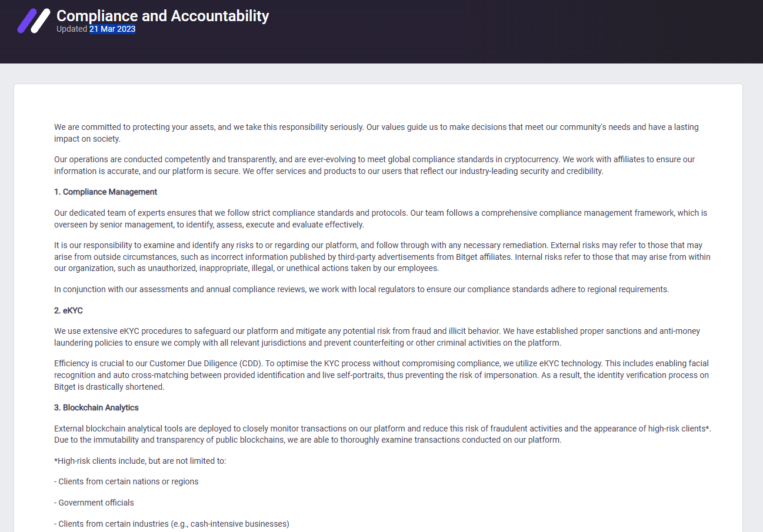
Task: Select the 1. Compliance Management heading
Action: pyautogui.click(x=106, y=192)
